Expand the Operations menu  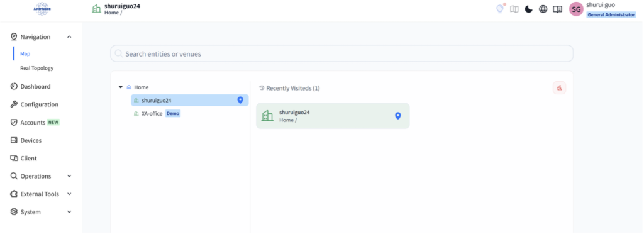click(69, 176)
